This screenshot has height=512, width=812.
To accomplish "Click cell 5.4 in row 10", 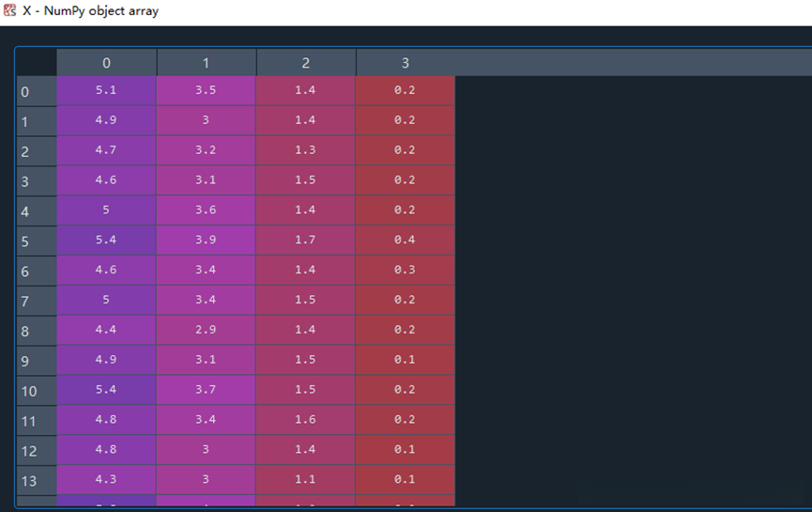I will coord(106,390).
